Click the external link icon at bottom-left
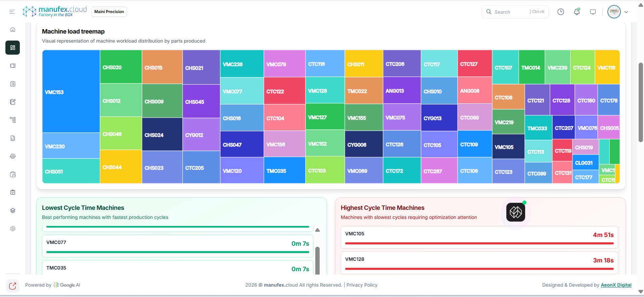Screen dimensions: 644x297 pos(12,286)
